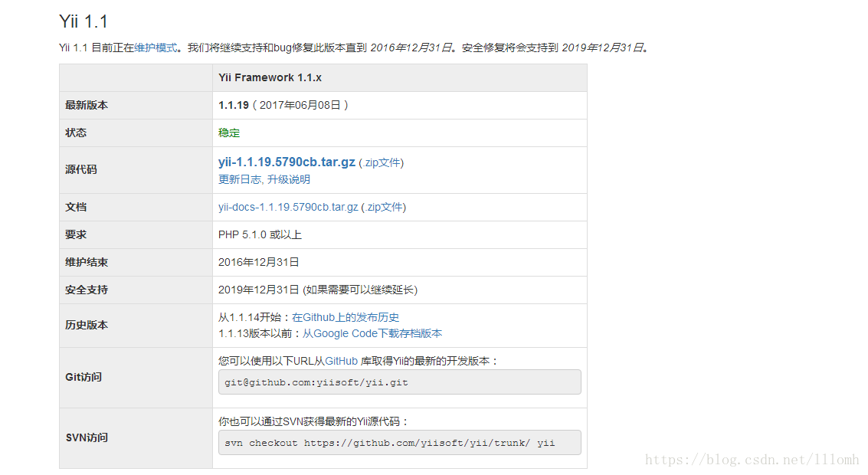Image resolution: width=868 pixels, height=475 pixels.
Task: Click the 状态 row label
Action: pos(76,133)
